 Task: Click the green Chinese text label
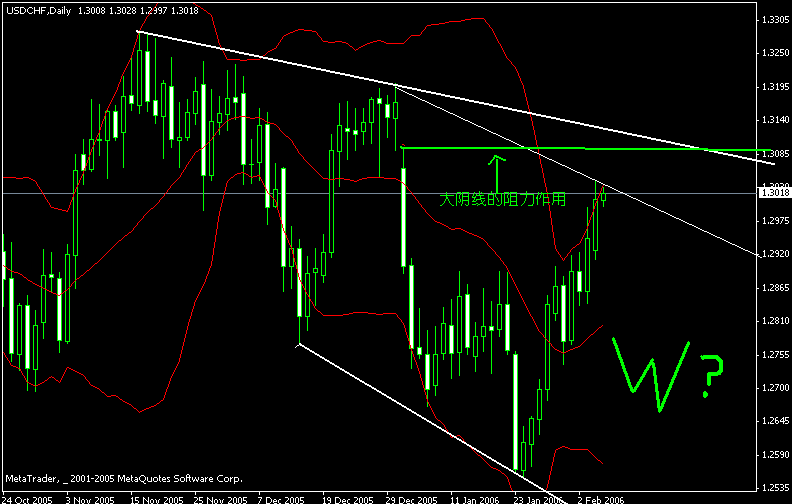tap(503, 199)
